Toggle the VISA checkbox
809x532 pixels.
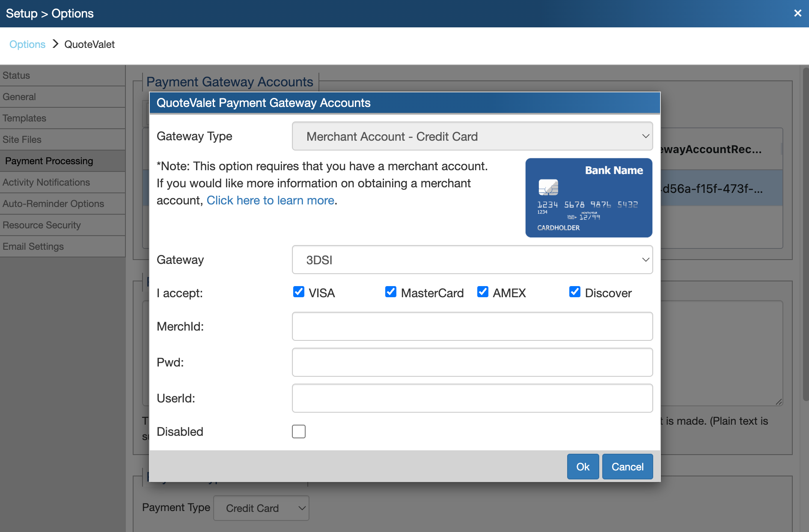click(x=299, y=292)
